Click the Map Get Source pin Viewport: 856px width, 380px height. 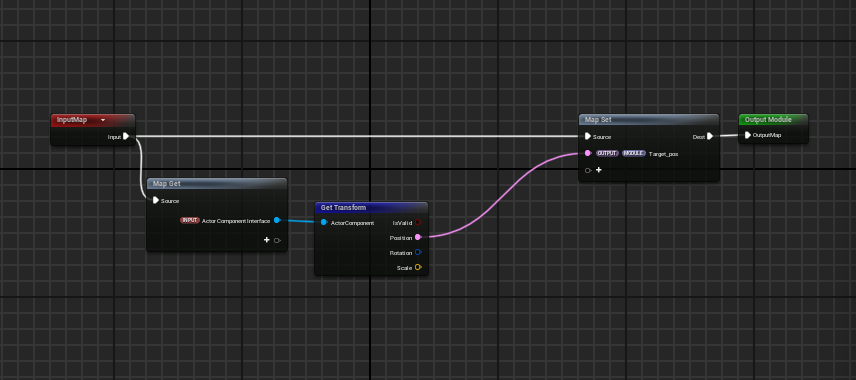click(156, 200)
